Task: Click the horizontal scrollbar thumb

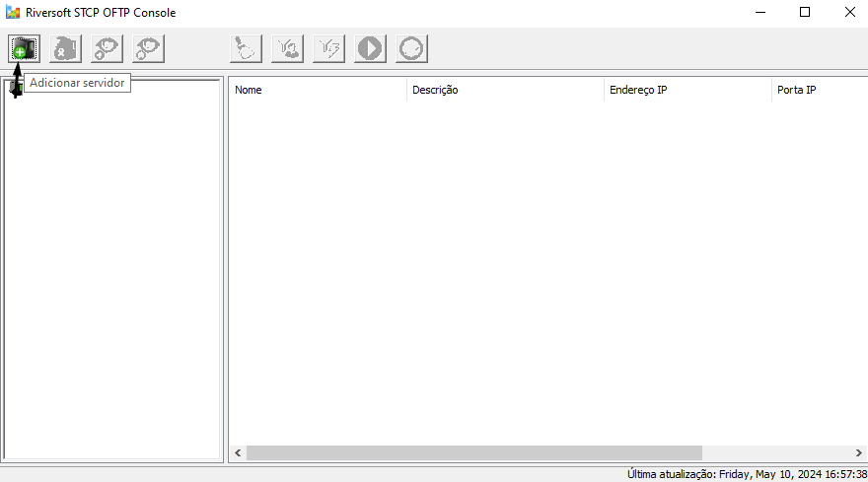Action: 474,452
